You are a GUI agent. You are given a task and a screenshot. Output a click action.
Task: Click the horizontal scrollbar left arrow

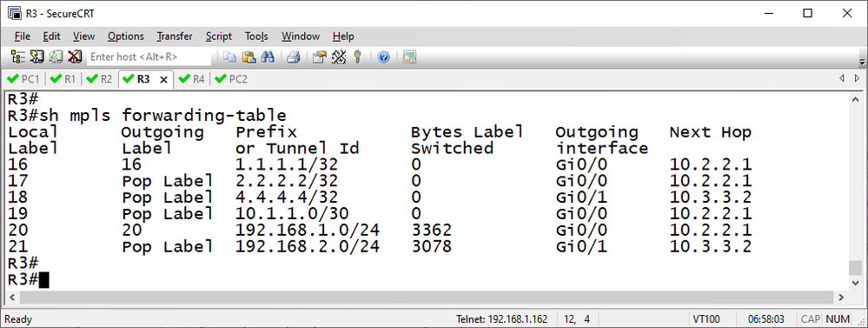[11, 298]
